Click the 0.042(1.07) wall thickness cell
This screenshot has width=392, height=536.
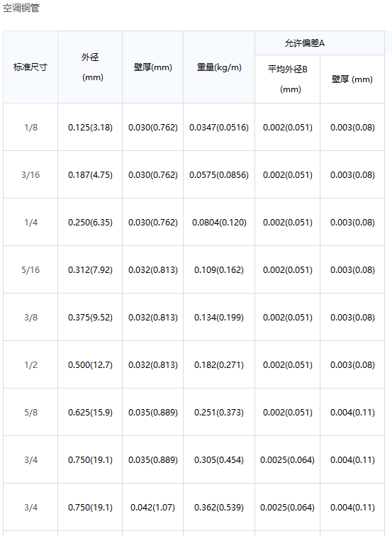(153, 508)
